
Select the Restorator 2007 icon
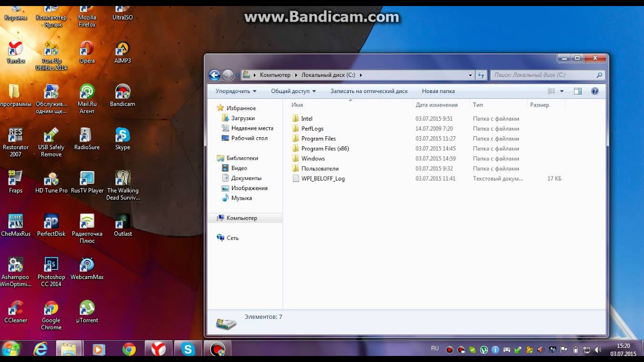point(15,142)
